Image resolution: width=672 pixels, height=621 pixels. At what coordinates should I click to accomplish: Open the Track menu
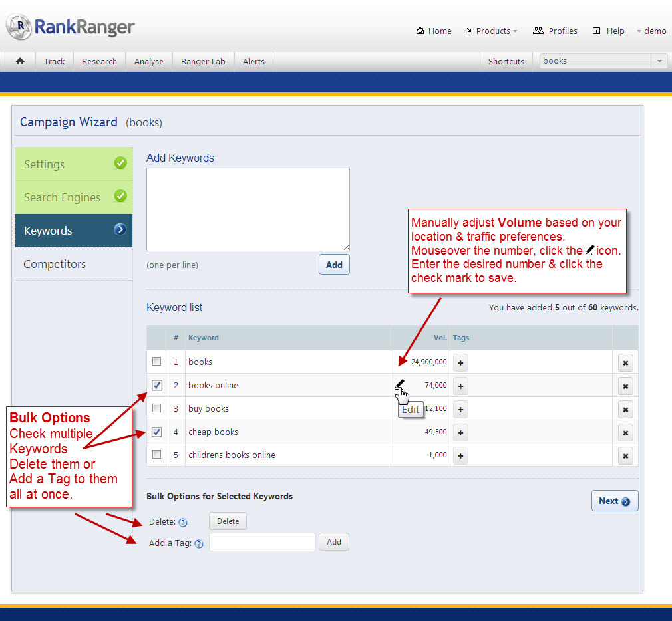[x=55, y=61]
